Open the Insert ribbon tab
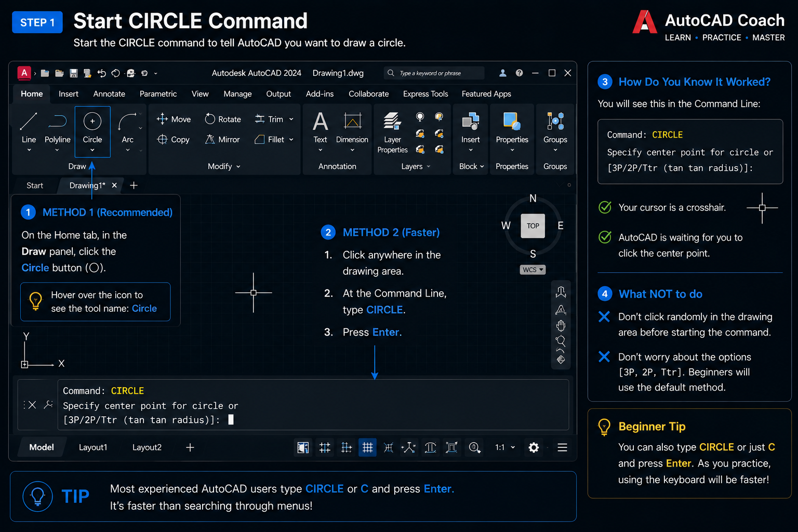 click(x=69, y=94)
